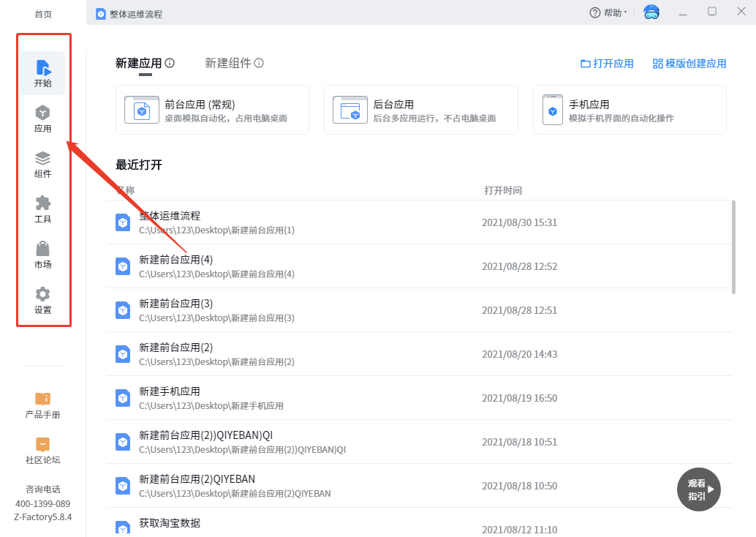756x537 pixels.
Task: Click the recent list vertical scrollbar
Action: 733,247
